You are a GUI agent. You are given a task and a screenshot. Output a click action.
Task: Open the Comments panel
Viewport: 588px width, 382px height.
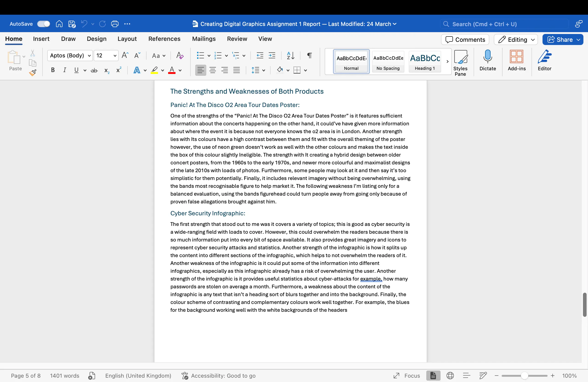[465, 39]
